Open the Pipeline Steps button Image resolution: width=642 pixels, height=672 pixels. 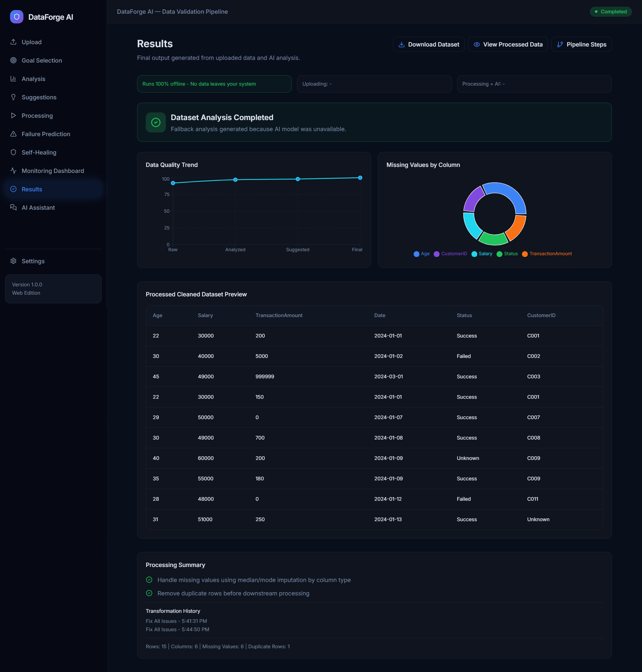[581, 44]
